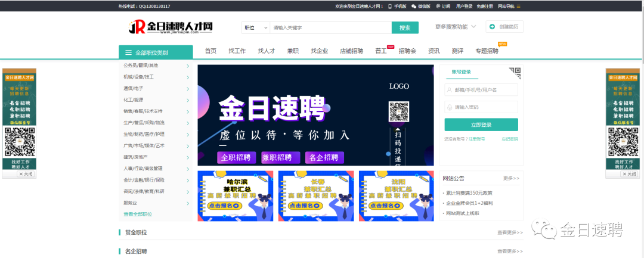Click the 忘记密码 link

tap(510, 139)
